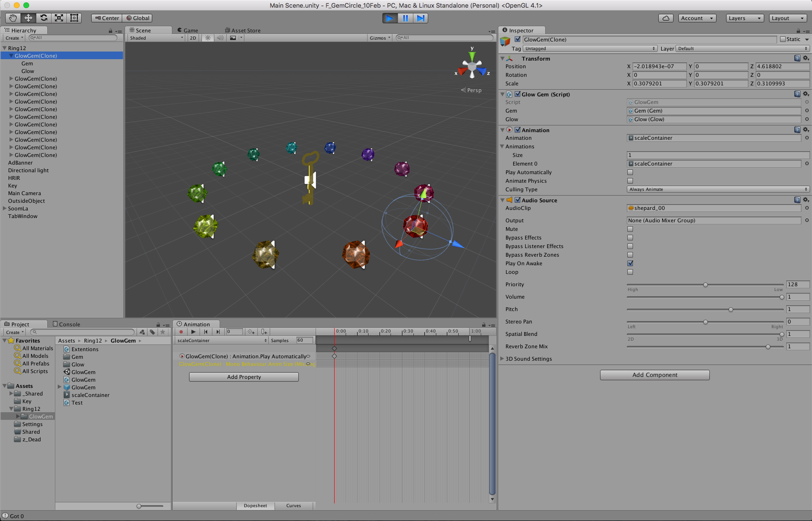This screenshot has height=521, width=812.
Task: Open Transform component gear menu
Action: pos(806,58)
